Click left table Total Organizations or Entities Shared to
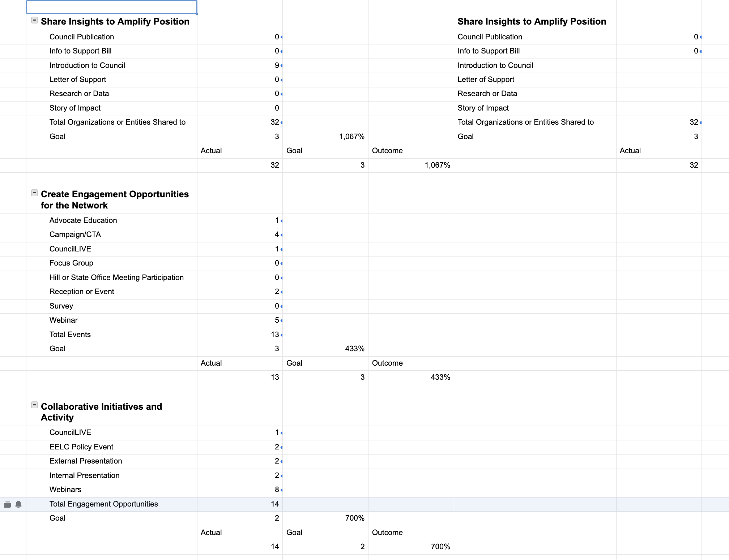The height and width of the screenshot is (560, 729). click(x=118, y=122)
